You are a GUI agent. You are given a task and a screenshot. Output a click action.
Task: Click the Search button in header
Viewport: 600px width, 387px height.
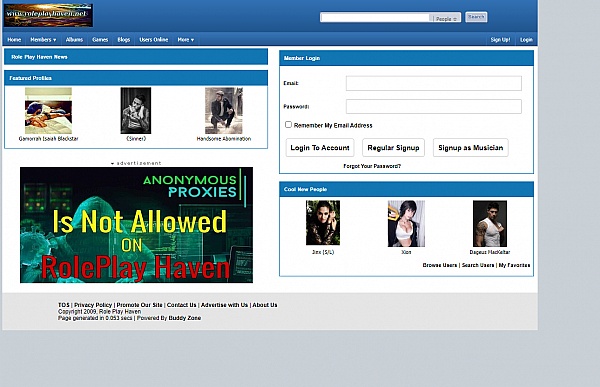click(x=476, y=17)
